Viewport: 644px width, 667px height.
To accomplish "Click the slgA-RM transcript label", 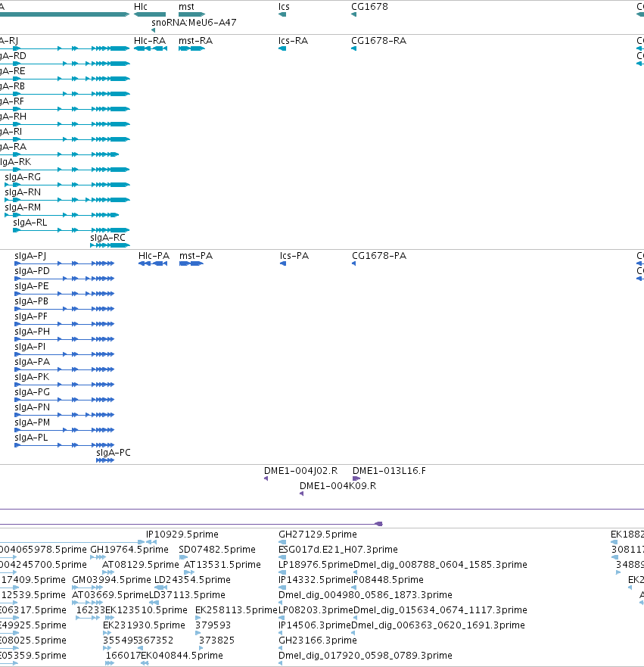I will [x=23, y=207].
